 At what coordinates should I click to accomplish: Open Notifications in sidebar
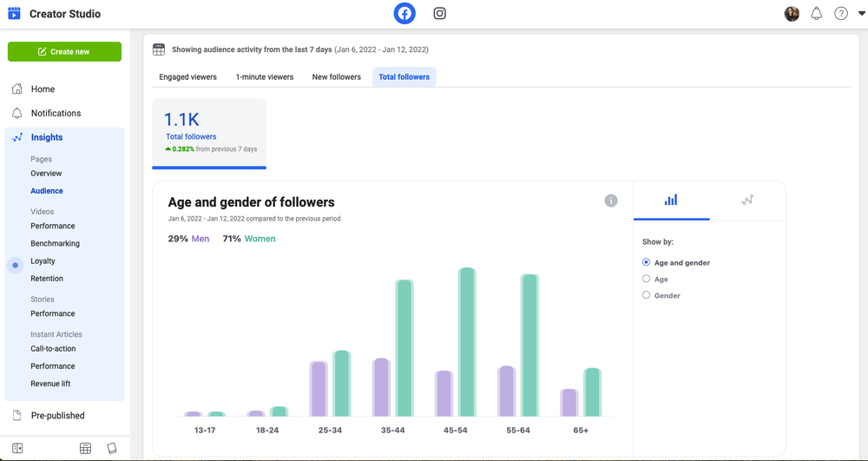coord(56,113)
